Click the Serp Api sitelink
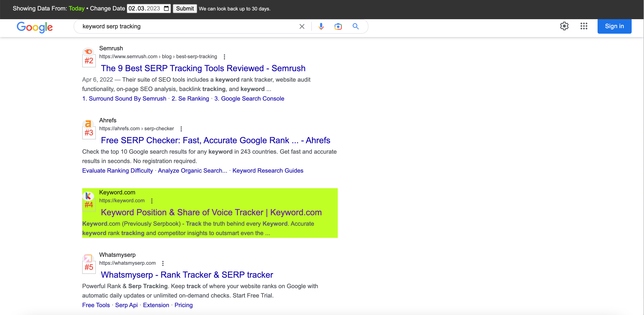 (x=126, y=305)
